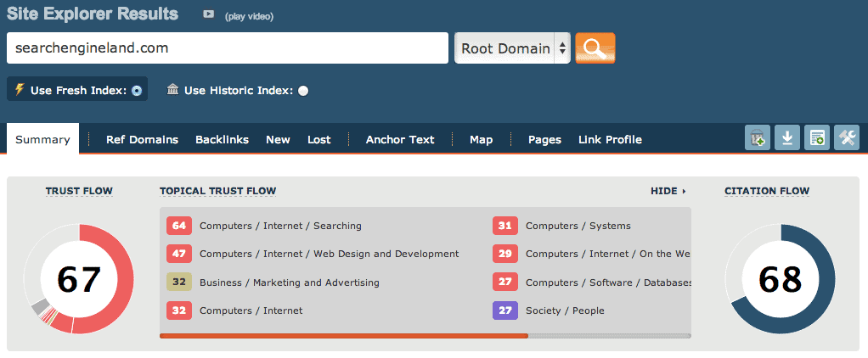Open the hammer and wrench tools icon
The height and width of the screenshot is (358, 868).
point(847,138)
